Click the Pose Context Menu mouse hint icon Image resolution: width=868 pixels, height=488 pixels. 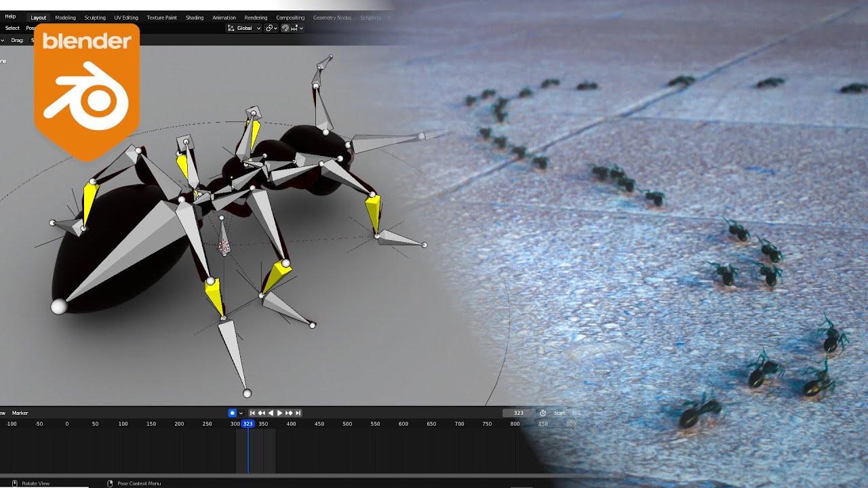110,483
